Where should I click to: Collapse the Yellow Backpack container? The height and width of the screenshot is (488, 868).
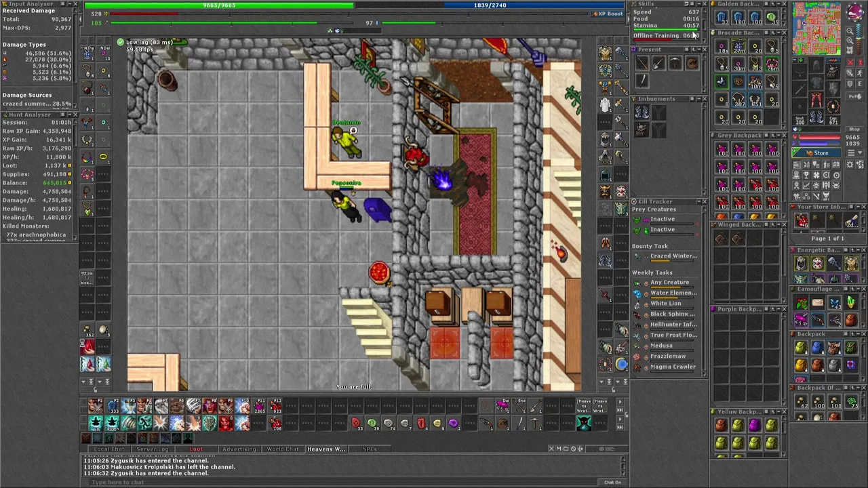[x=778, y=411]
